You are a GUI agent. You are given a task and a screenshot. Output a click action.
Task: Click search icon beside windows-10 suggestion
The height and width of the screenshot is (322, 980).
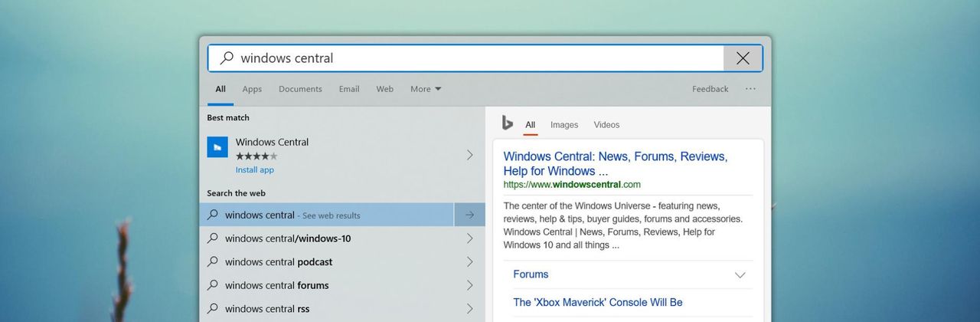[213, 238]
